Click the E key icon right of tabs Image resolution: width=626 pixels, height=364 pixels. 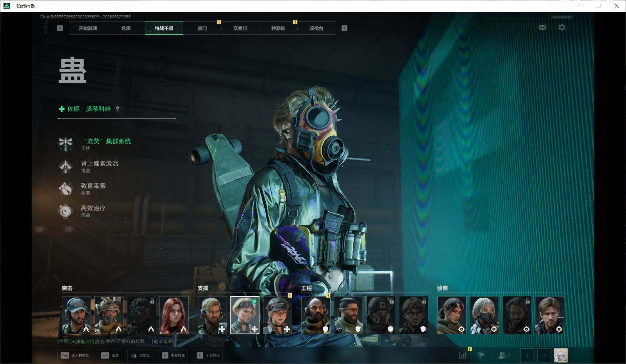coord(344,28)
